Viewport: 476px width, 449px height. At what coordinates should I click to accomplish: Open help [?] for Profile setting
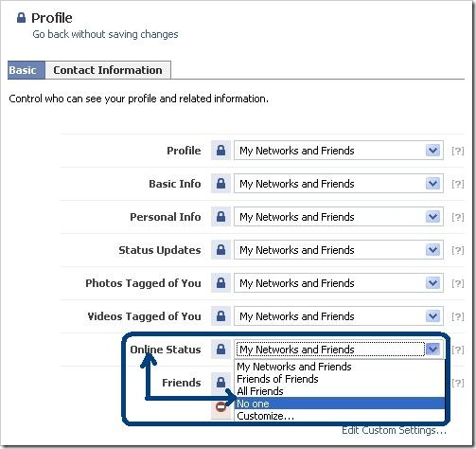(457, 151)
